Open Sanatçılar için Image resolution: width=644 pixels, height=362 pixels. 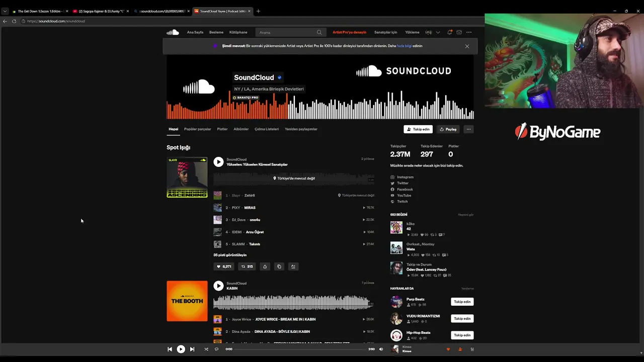click(x=385, y=32)
